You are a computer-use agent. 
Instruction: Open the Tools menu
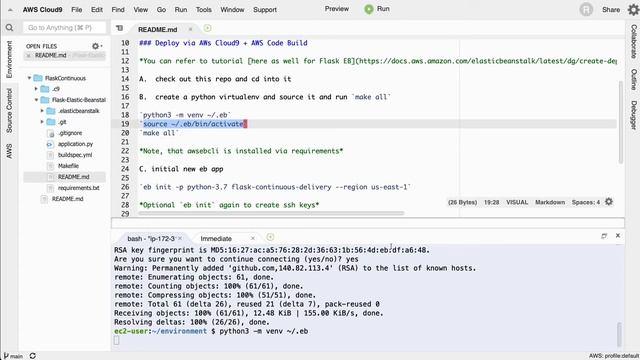(x=203, y=9)
